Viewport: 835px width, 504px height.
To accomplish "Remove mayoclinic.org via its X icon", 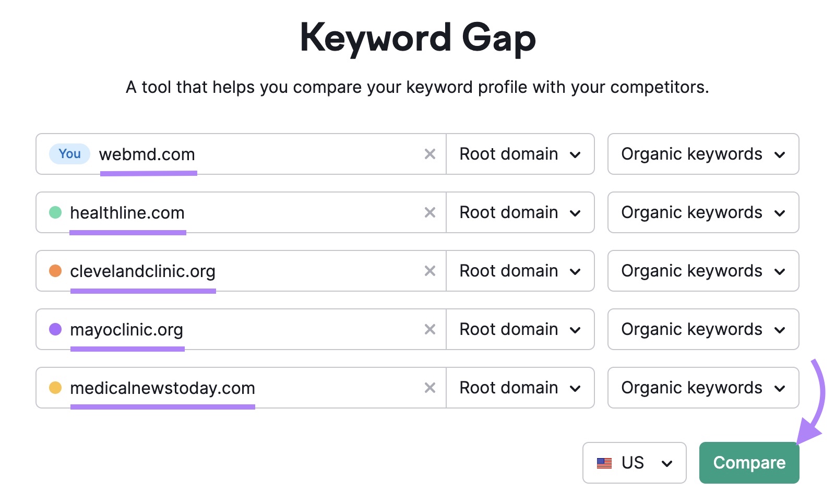I will point(430,329).
